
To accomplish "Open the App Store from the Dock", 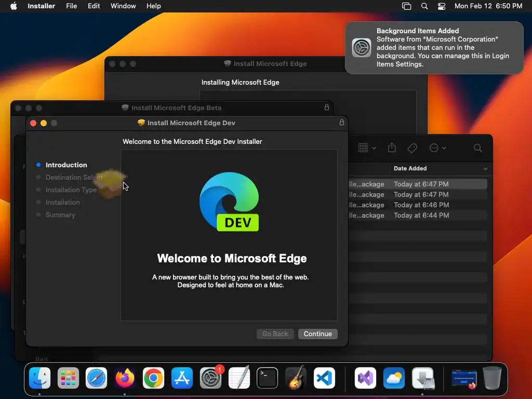I will pos(182,378).
